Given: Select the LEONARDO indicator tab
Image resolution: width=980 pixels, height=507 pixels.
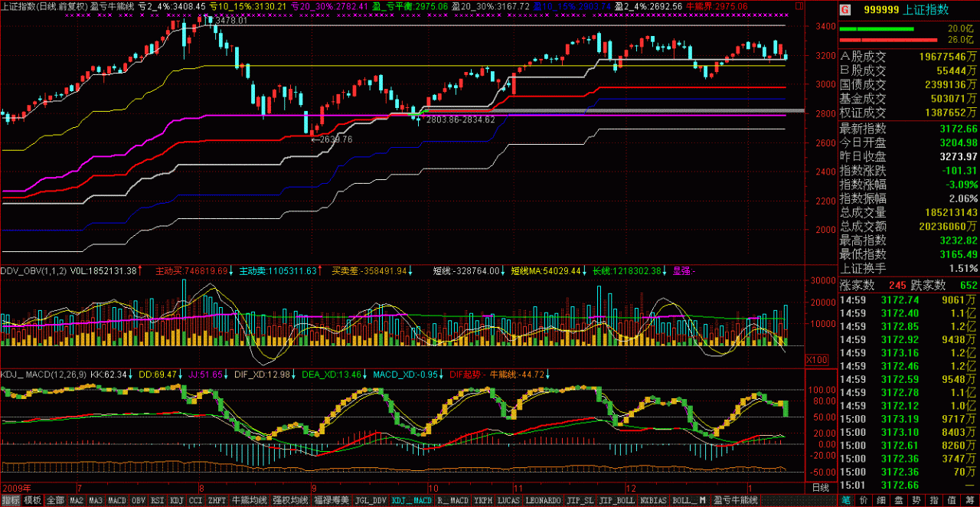Looking at the screenshot, I should [x=542, y=500].
